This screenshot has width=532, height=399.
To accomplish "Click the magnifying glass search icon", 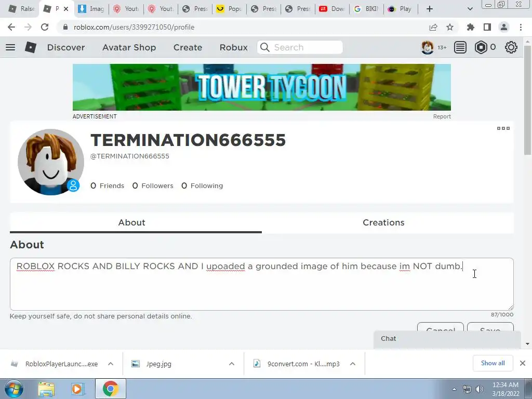I will [x=265, y=47].
